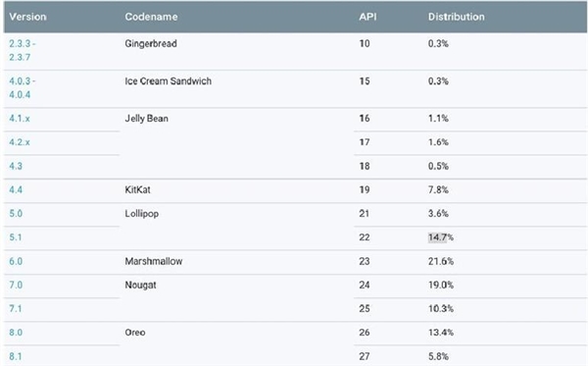Open the 4.0.3 - 4.0.4 version link
This screenshot has width=588, height=366.
23,88
